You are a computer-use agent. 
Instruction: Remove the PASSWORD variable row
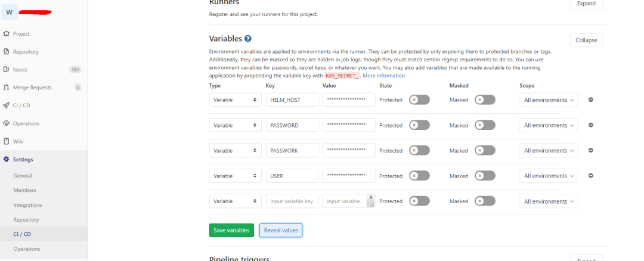tap(590, 125)
